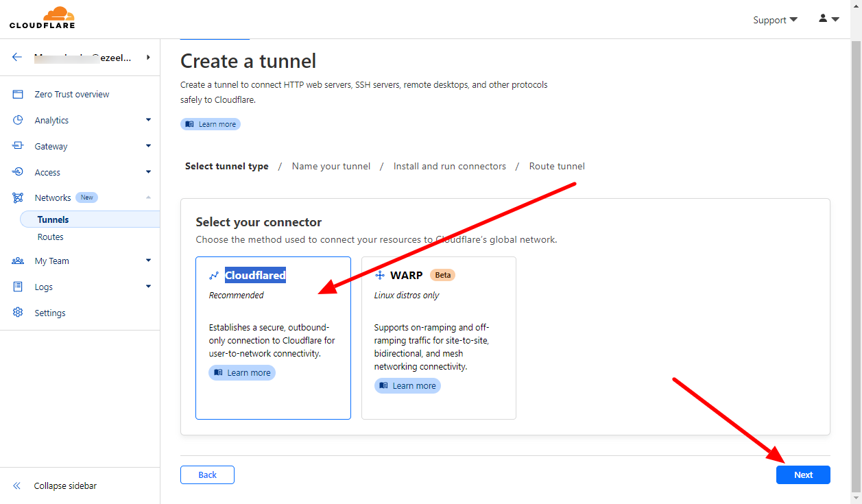This screenshot has width=862, height=504.
Task: Open Routes under Networks
Action: (x=51, y=237)
